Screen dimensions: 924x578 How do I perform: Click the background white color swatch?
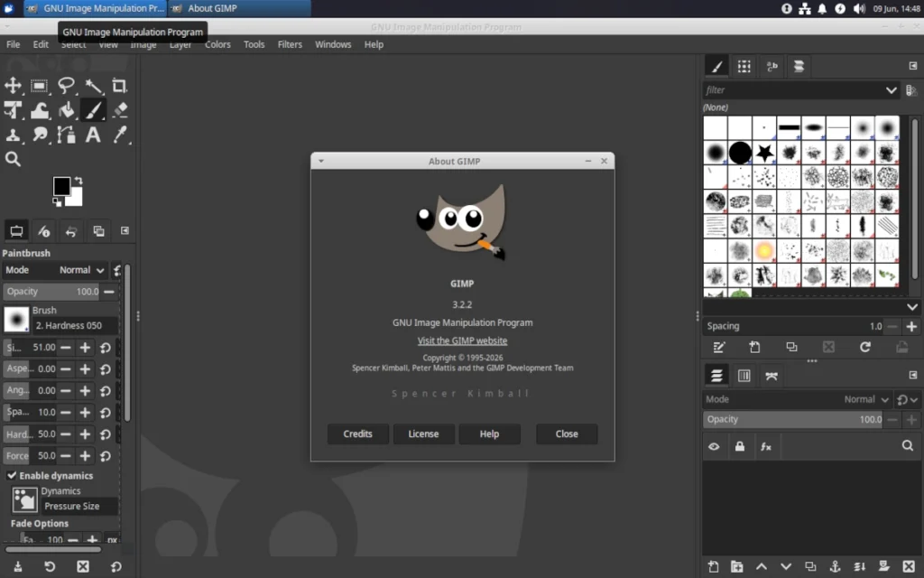coord(77,200)
